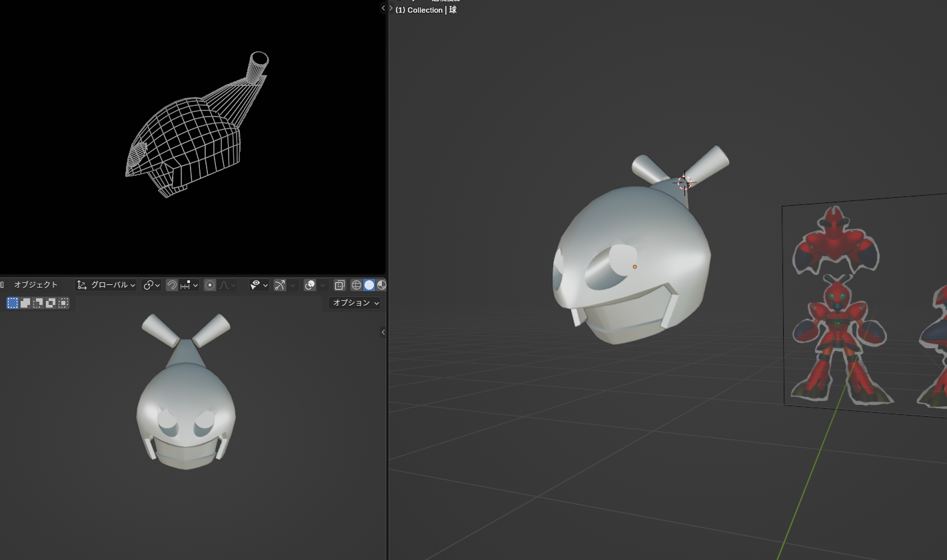This screenshot has width=947, height=560.
Task: Click the (1) Collection | 球 viewport label
Action: [426, 10]
